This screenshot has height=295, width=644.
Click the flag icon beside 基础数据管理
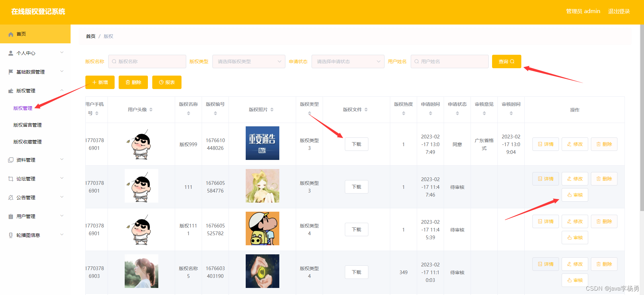[x=11, y=72]
